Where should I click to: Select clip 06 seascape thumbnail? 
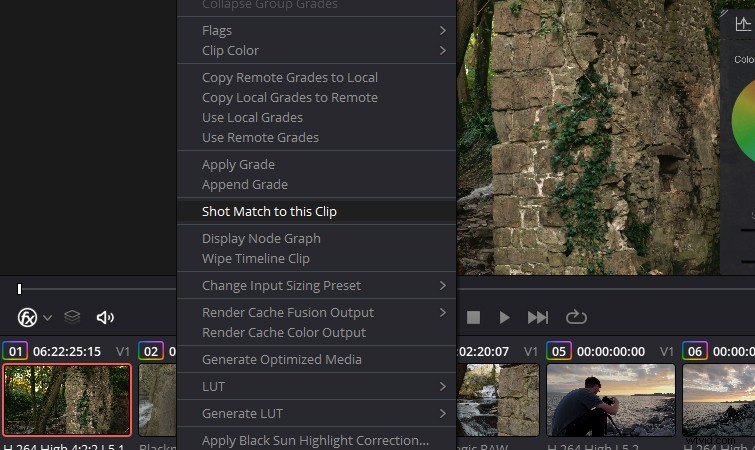[x=719, y=400]
